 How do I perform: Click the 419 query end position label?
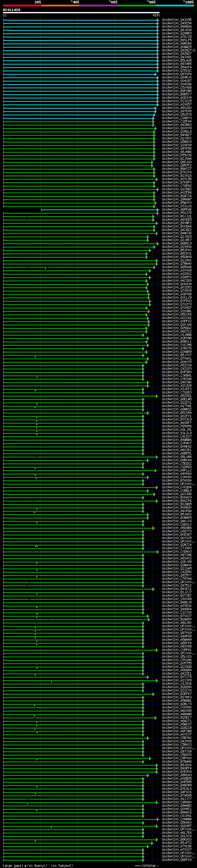point(155,15)
